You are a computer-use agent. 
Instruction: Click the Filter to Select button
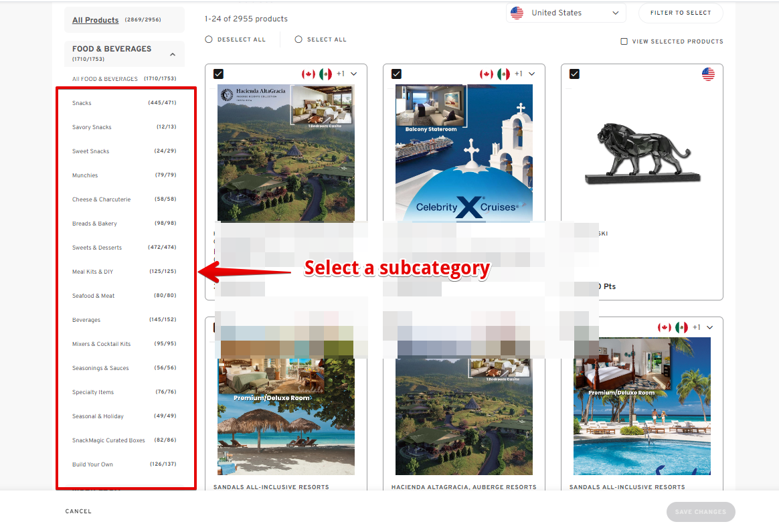[680, 13]
